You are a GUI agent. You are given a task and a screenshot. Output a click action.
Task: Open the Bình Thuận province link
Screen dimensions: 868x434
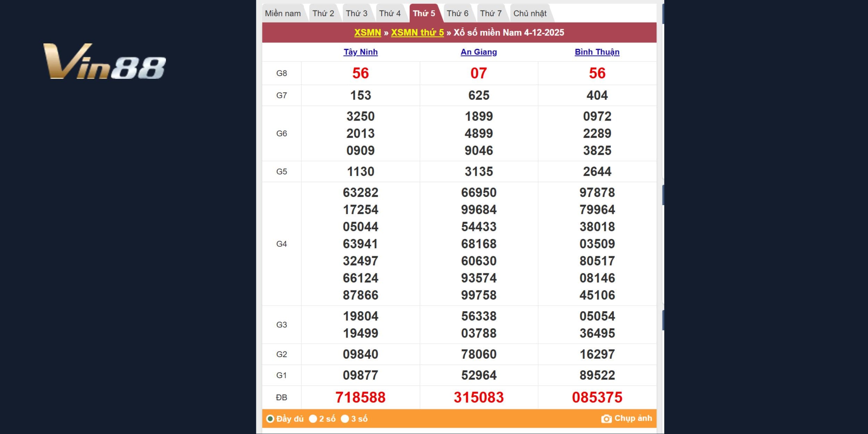click(597, 52)
